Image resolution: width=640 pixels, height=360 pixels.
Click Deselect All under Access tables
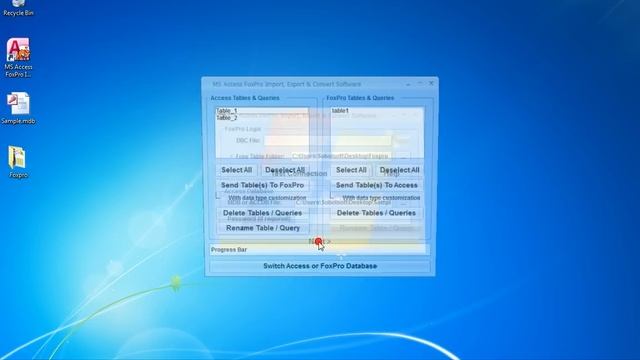tap(285, 170)
